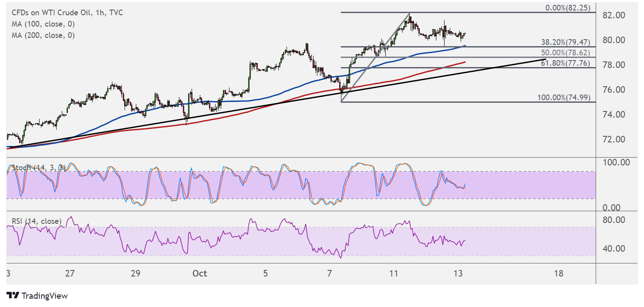Viewport: 644px width, 307px height.
Task: Click the 11 date label on time axis
Action: [x=394, y=274]
